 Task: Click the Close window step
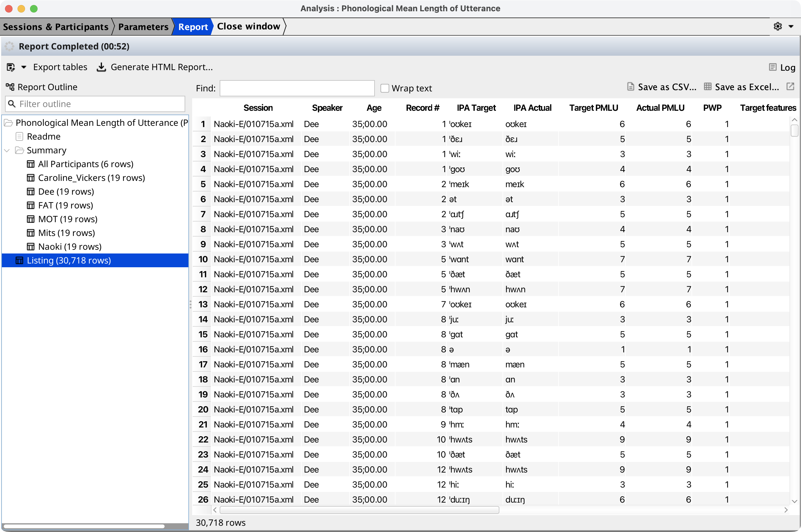[x=249, y=27]
